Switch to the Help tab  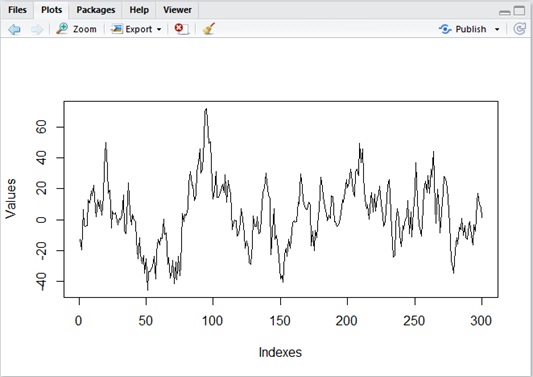click(x=139, y=10)
